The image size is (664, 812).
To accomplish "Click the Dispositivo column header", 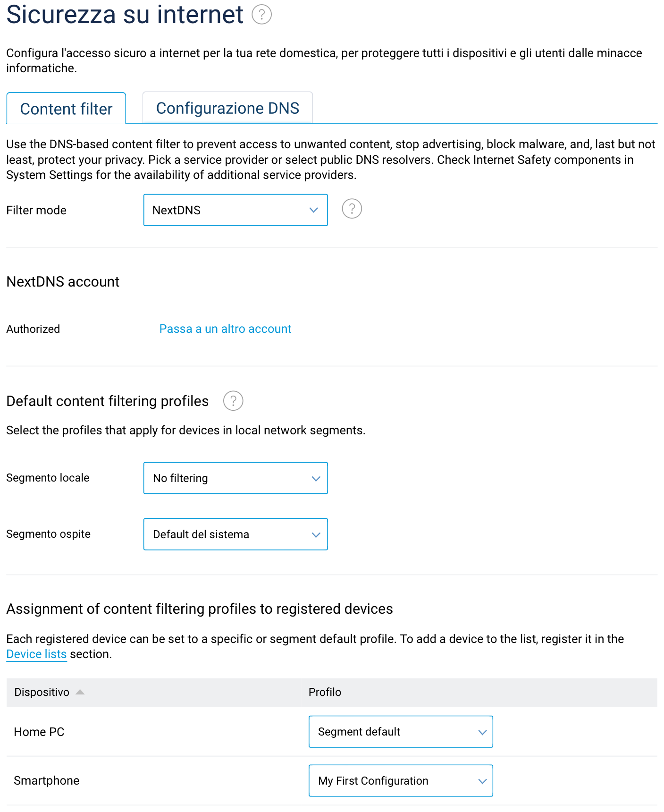I will coord(42,692).
